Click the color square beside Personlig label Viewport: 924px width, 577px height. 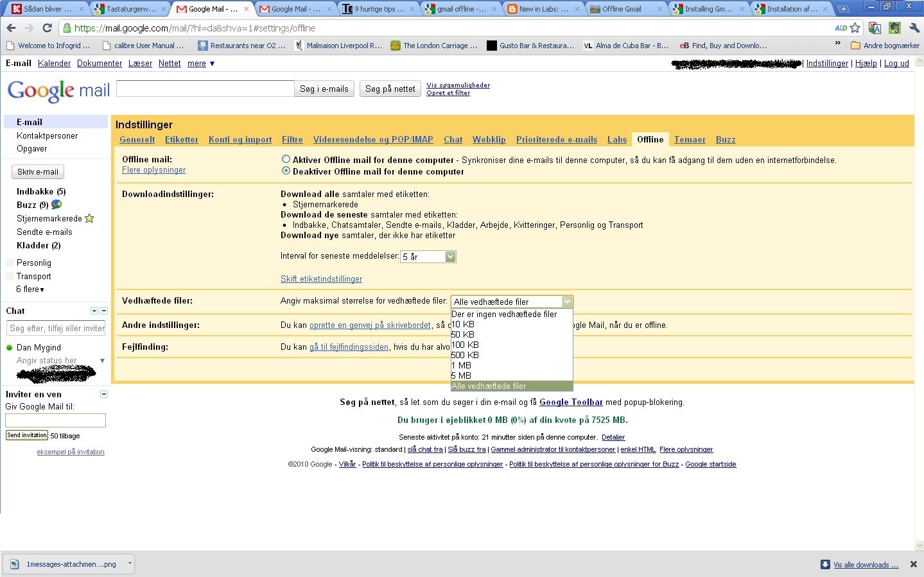coord(10,263)
